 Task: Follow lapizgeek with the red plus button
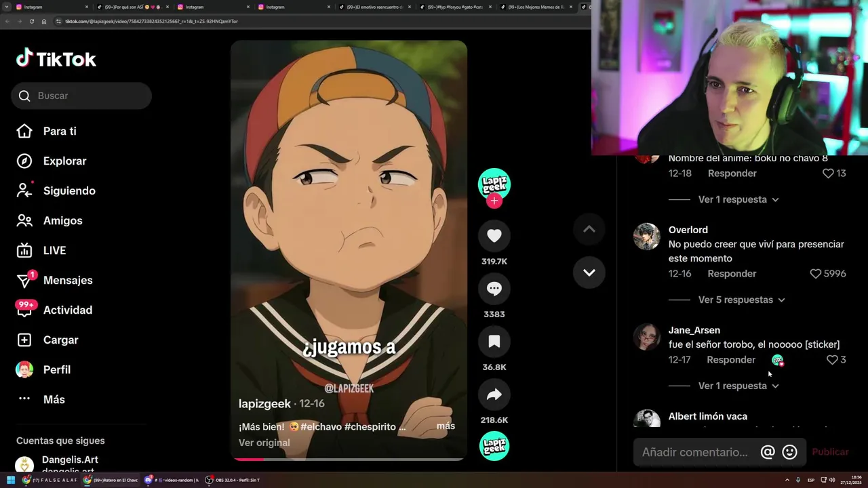[x=494, y=201]
